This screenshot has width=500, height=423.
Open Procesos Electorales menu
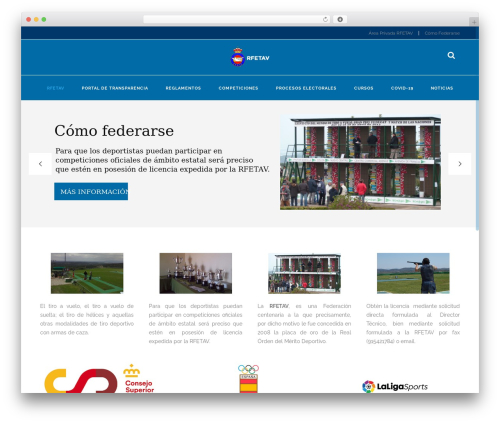pyautogui.click(x=306, y=88)
